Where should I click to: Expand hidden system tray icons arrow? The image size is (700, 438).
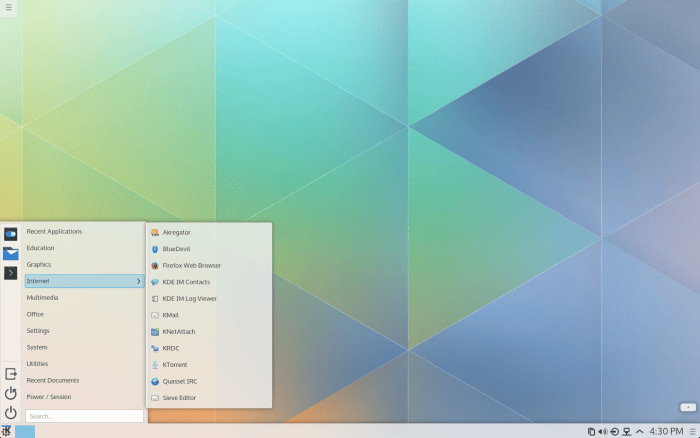point(639,431)
